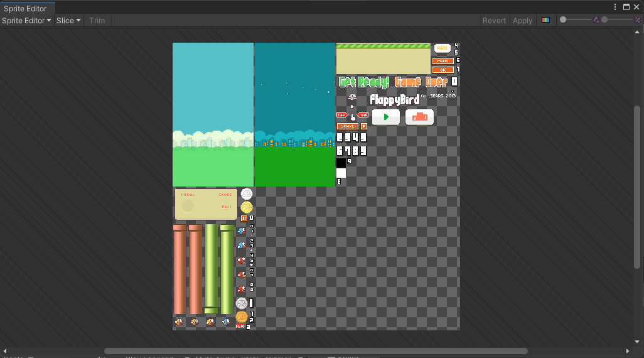Select the white square sprite
The height and width of the screenshot is (358, 644).
(x=341, y=173)
